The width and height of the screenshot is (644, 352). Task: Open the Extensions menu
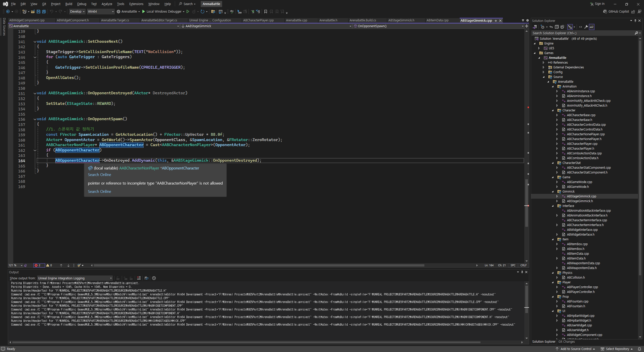pos(136,4)
